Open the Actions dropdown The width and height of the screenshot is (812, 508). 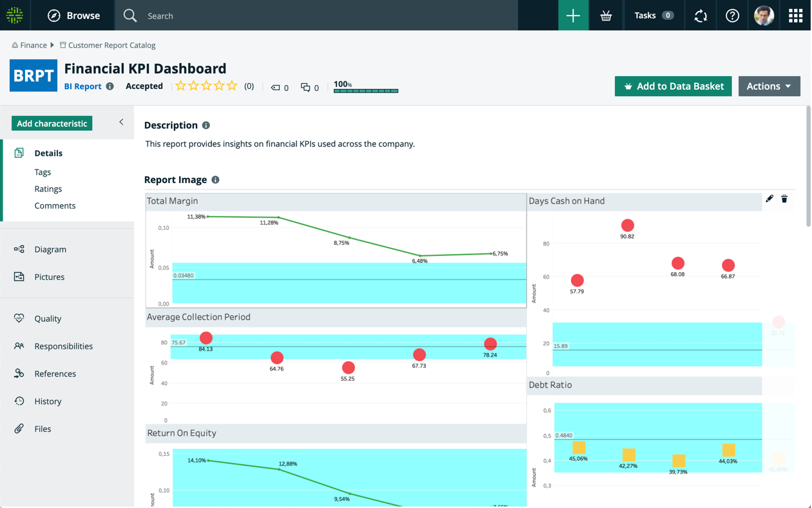pyautogui.click(x=769, y=86)
